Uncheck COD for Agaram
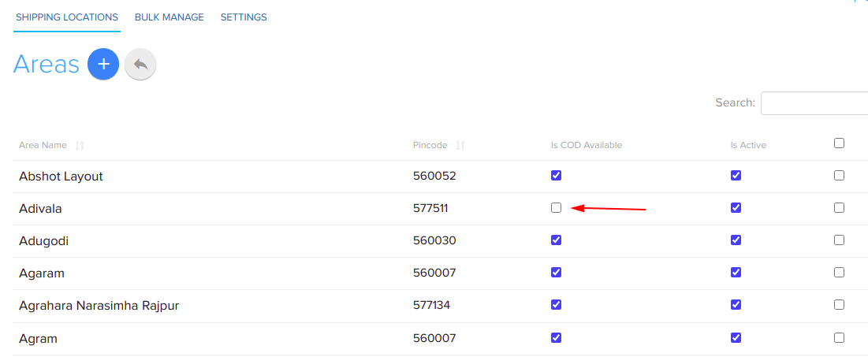The height and width of the screenshot is (357, 868). pos(557,273)
